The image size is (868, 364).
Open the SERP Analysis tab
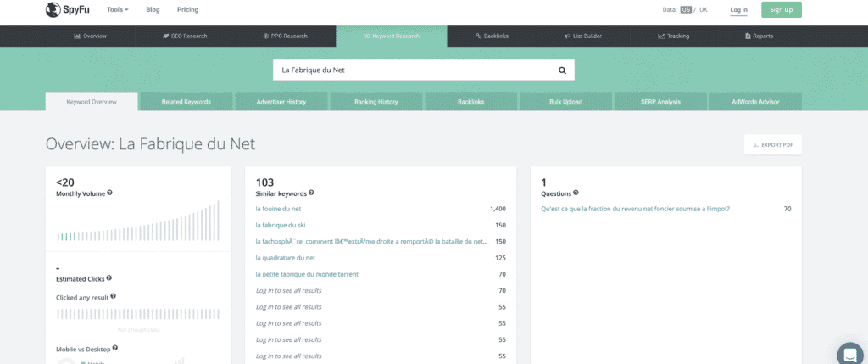[660, 102]
